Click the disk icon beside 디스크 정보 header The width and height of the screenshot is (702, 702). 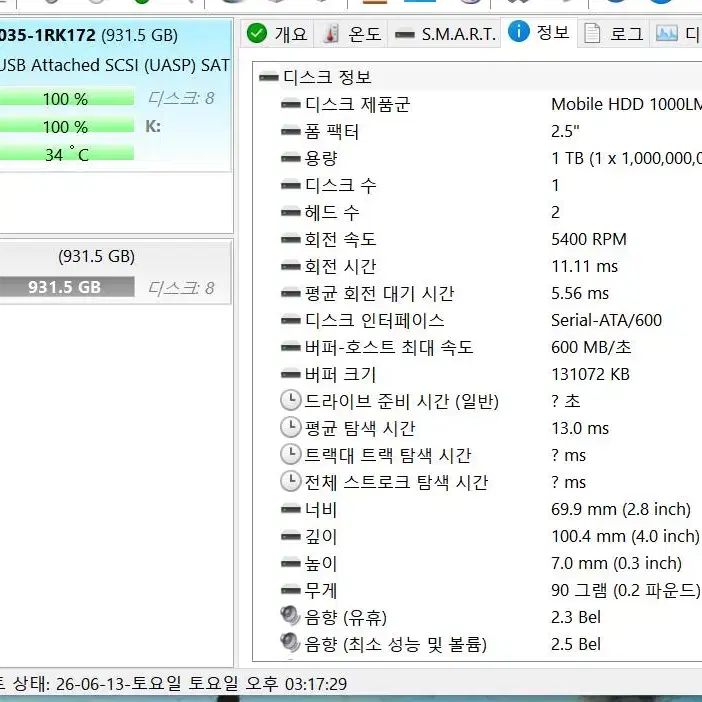click(x=269, y=77)
